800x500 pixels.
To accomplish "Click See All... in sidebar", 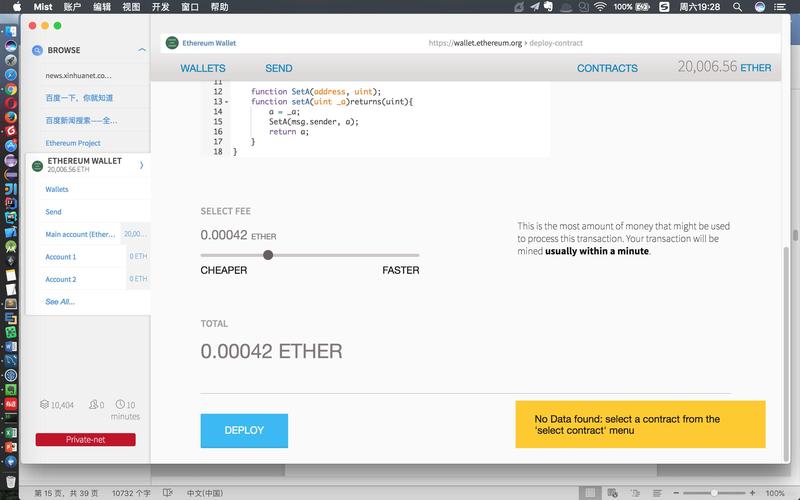I will point(60,302).
